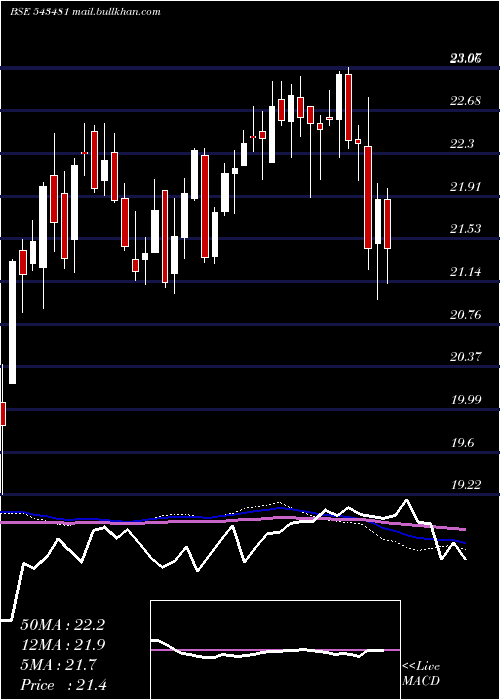Click the top price label near 23.0
500x700 pixels.
466,58
